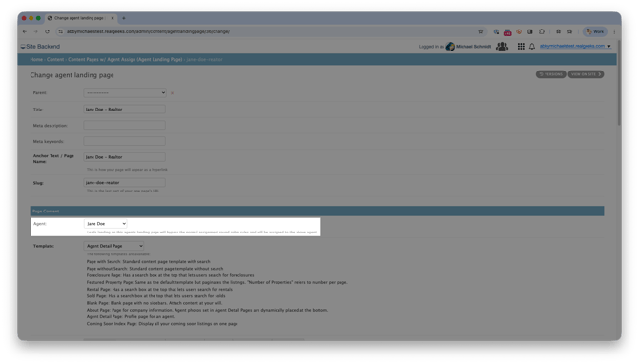Select the Change agent landing page tab
This screenshot has height=364, width=639.
[80, 18]
